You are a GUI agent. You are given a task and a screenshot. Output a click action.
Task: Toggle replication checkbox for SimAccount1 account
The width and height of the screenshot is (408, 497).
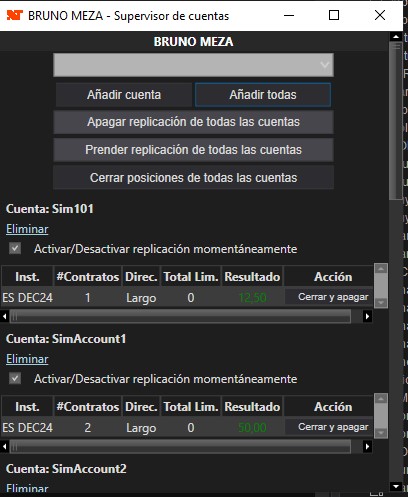pos(15,378)
